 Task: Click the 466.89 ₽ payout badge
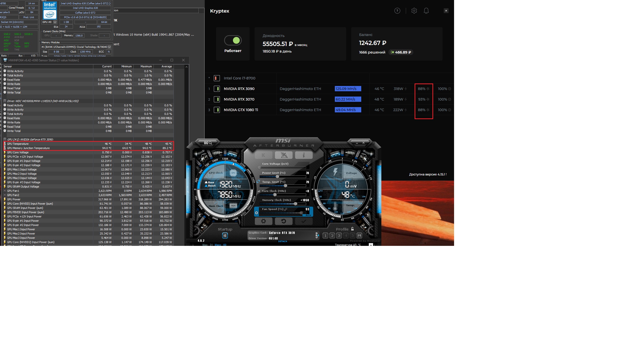pos(401,52)
